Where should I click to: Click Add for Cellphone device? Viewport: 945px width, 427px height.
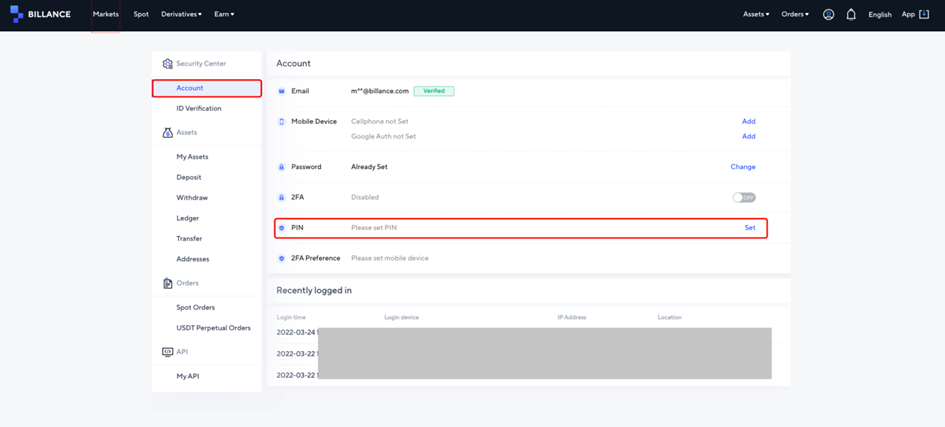pos(748,122)
